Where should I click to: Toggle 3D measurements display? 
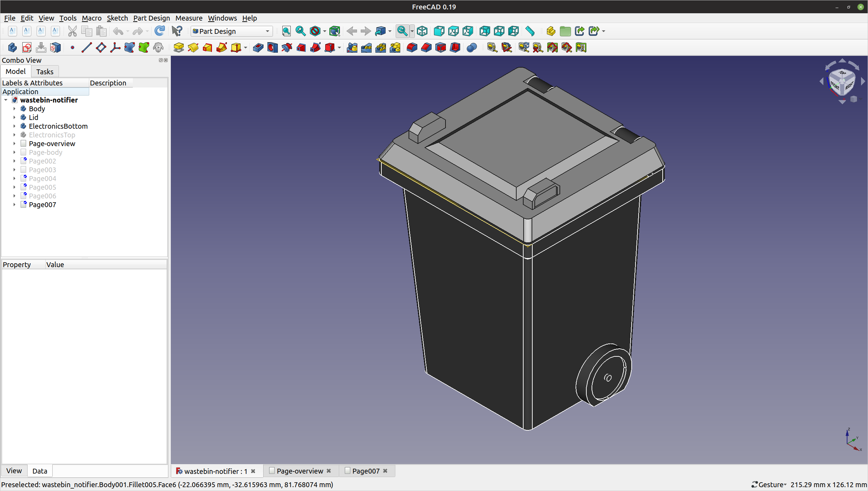click(x=566, y=47)
